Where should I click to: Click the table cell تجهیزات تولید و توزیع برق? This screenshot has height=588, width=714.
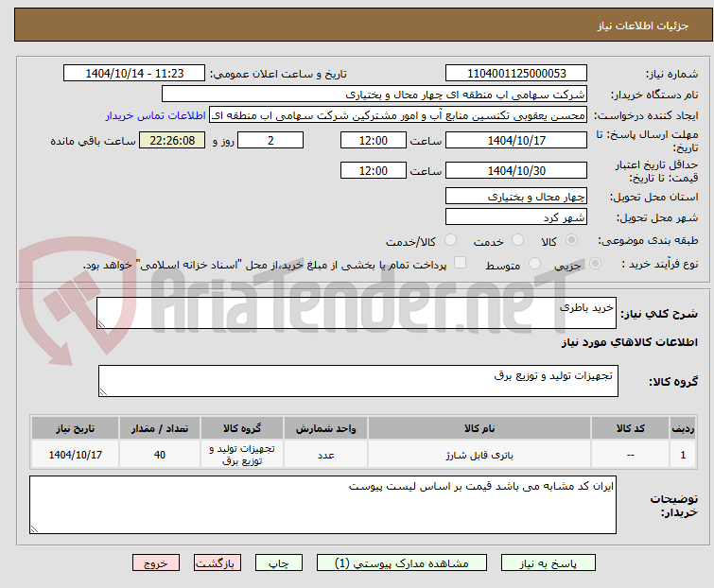[242, 455]
